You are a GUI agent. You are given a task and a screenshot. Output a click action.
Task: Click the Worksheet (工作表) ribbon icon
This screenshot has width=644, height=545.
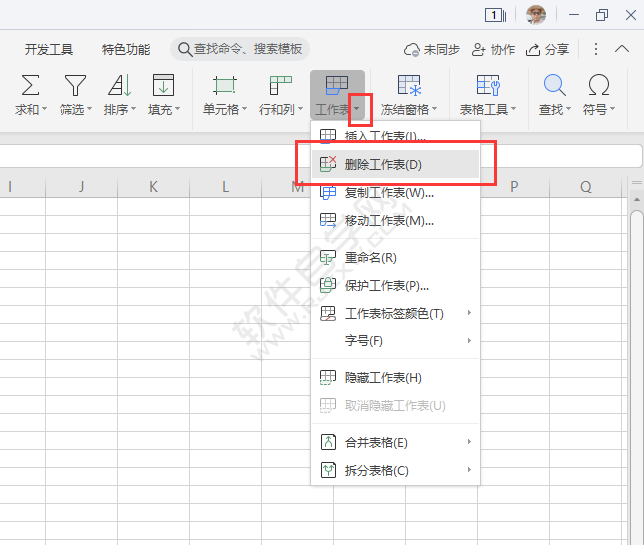point(337,85)
